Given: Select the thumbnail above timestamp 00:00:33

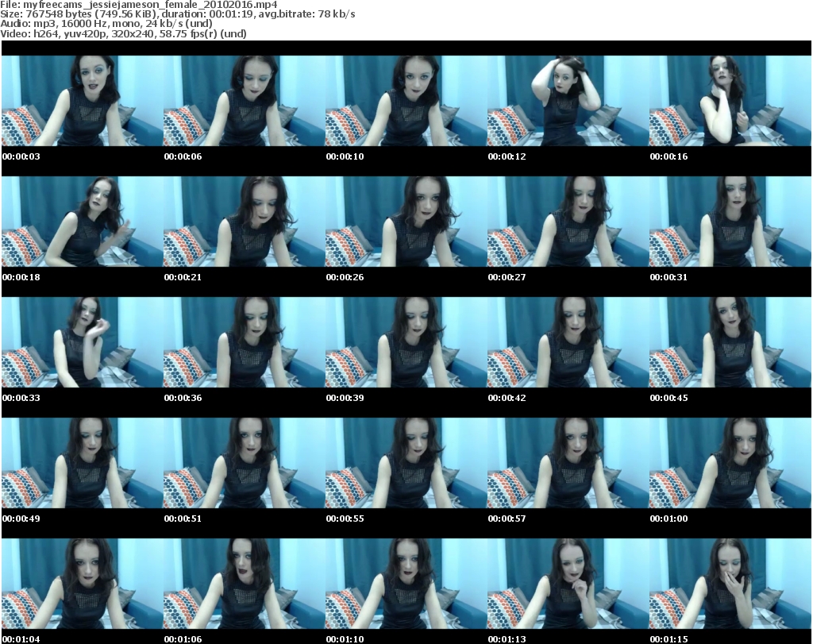Looking at the screenshot, I should pyautogui.click(x=82, y=342).
